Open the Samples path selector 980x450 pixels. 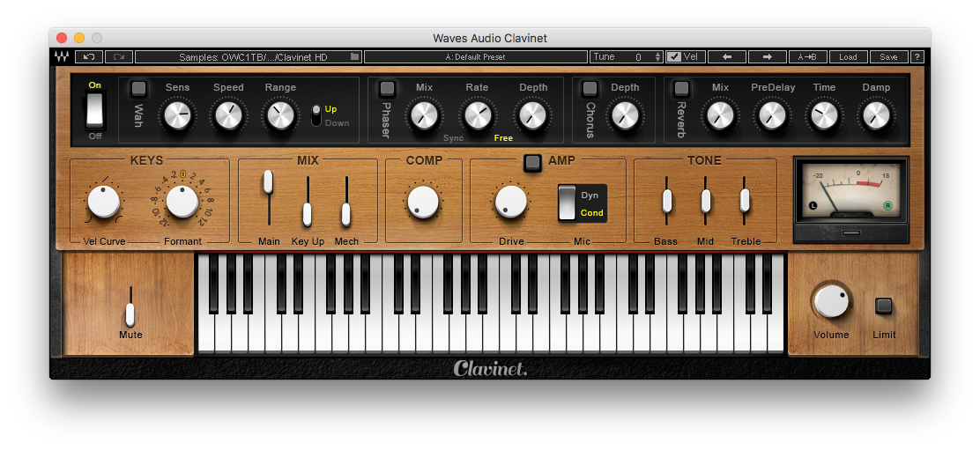[249, 56]
